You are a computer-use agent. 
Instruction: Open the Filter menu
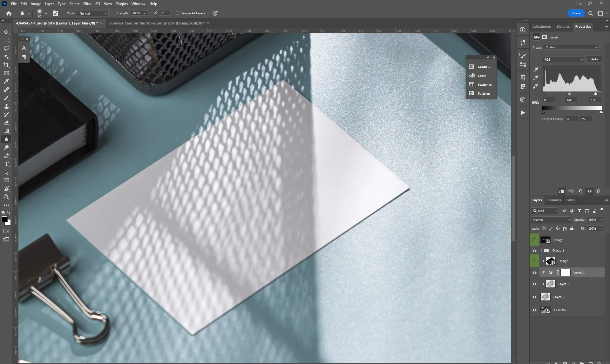(x=87, y=4)
